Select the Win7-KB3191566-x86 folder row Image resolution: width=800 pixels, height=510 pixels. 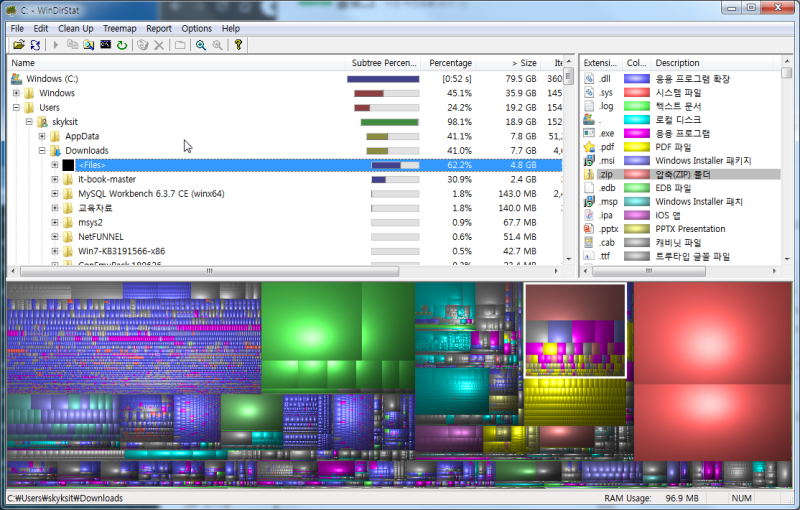click(x=286, y=251)
